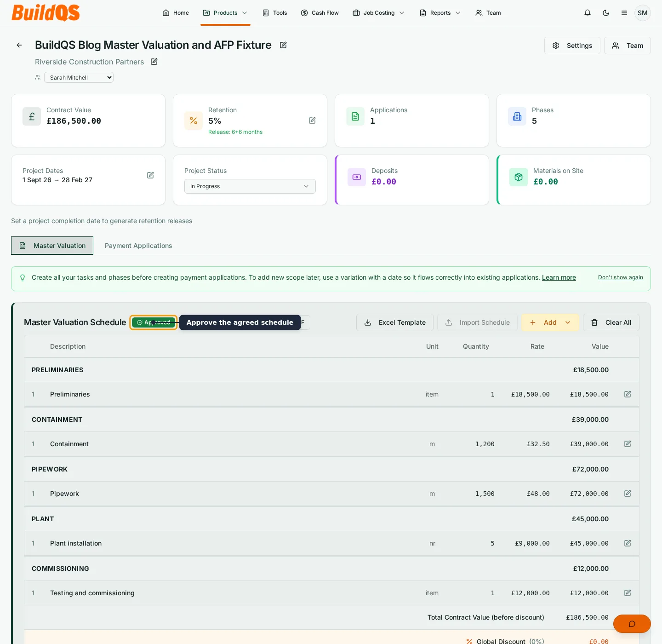Image resolution: width=662 pixels, height=644 pixels.
Task: Open Team in top navigation
Action: [x=488, y=13]
